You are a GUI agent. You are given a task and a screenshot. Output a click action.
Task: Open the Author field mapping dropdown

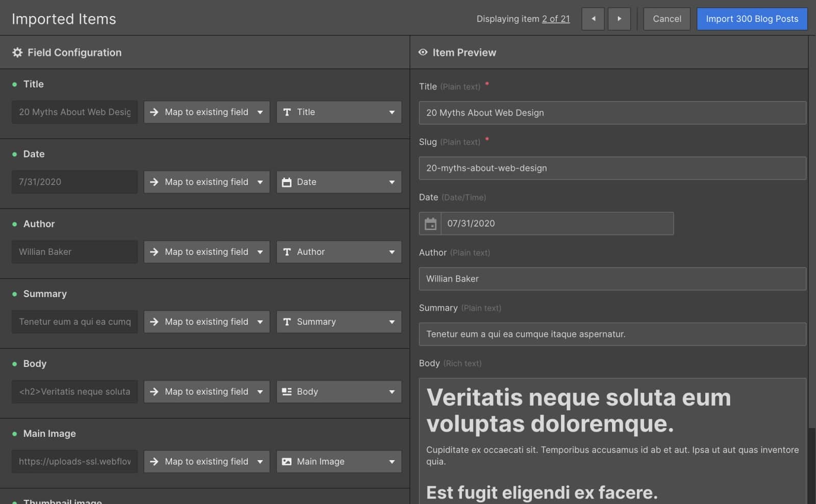pyautogui.click(x=207, y=252)
